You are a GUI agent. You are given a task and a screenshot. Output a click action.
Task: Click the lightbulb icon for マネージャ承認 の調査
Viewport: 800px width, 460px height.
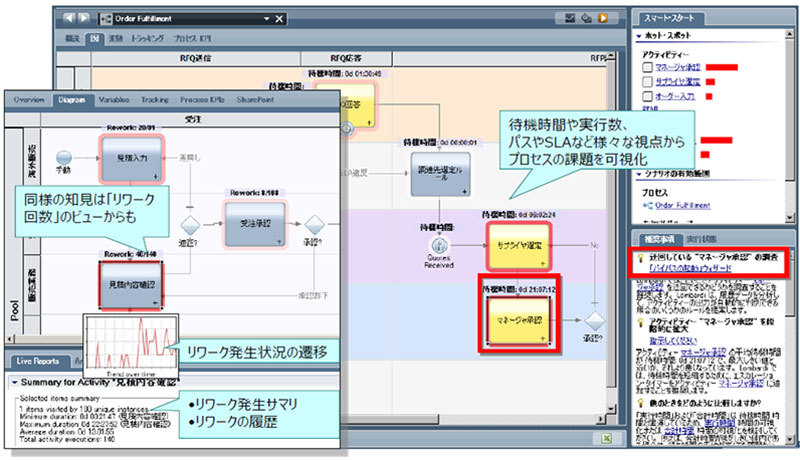[641, 258]
